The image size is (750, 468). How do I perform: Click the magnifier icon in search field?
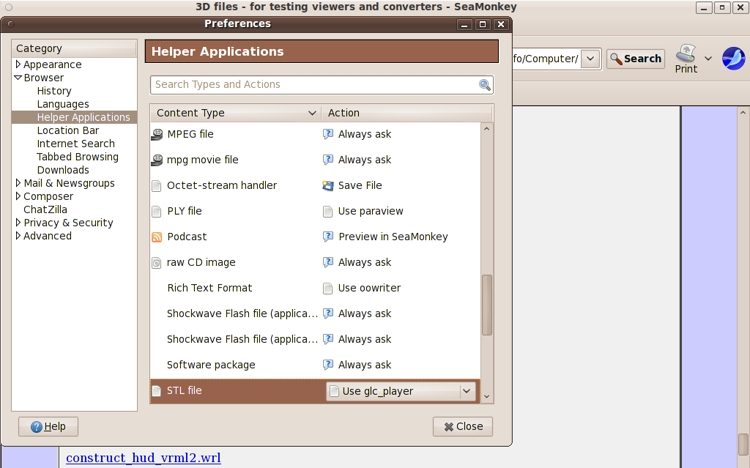click(x=485, y=85)
